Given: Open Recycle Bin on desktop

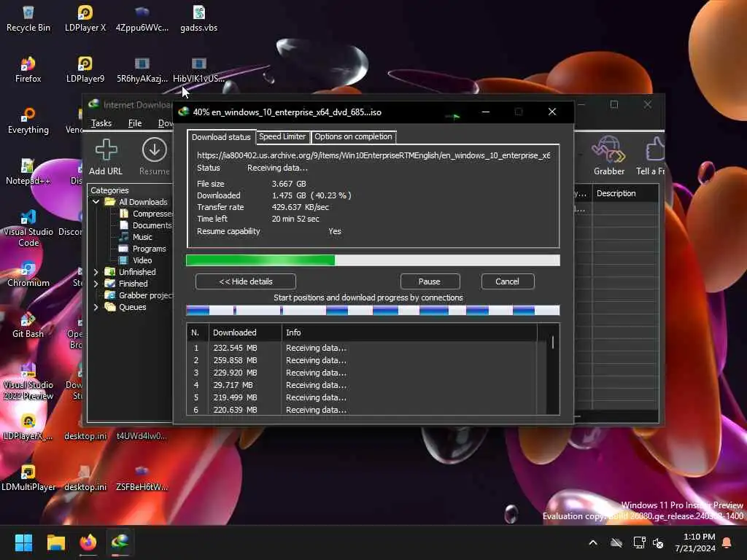Looking at the screenshot, I should point(28,13).
